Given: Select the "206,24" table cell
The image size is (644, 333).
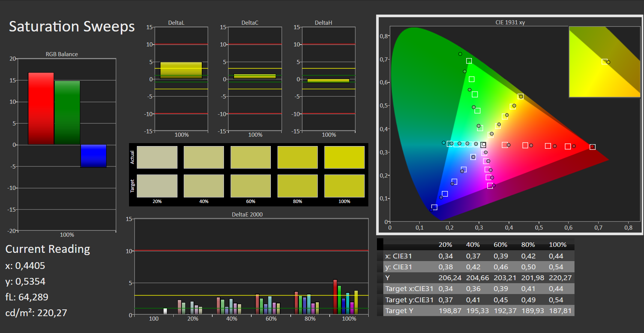Looking at the screenshot, I should (450, 278).
